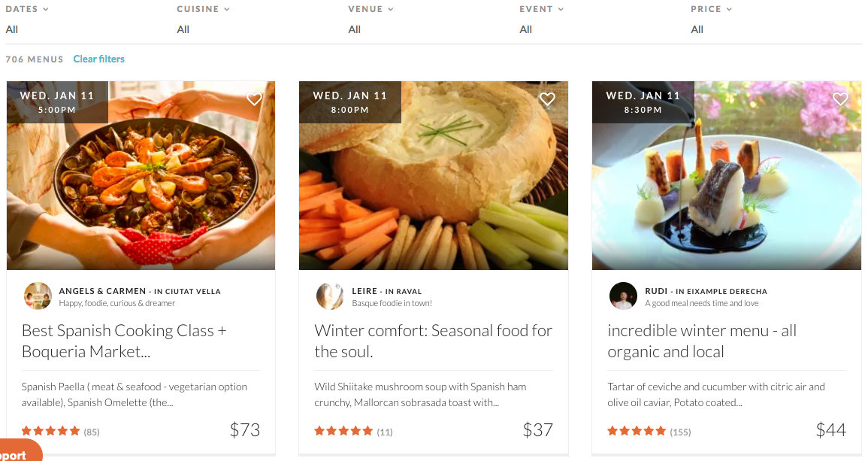Open Leire's host profile picture

point(330,296)
